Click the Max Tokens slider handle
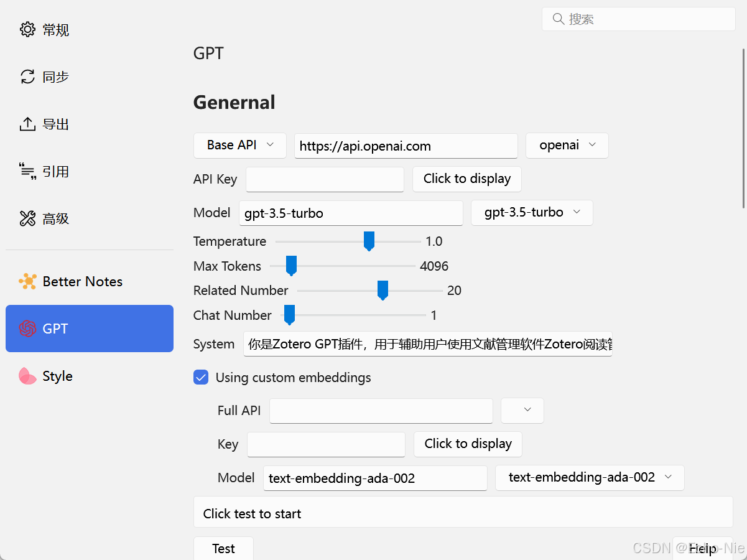 point(291,266)
